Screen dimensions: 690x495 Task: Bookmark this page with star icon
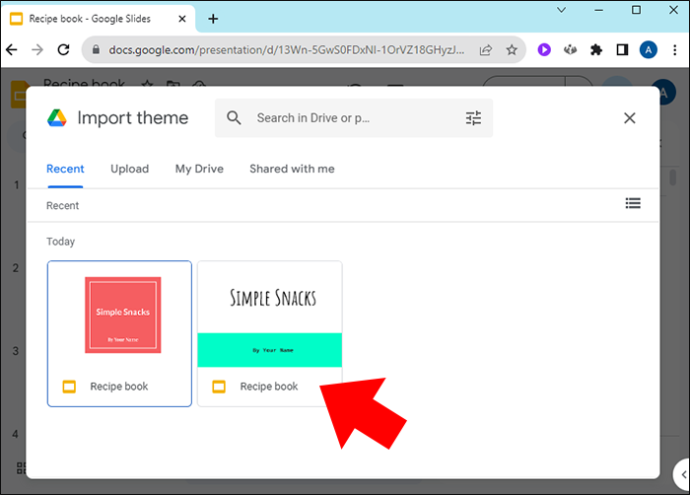click(511, 50)
